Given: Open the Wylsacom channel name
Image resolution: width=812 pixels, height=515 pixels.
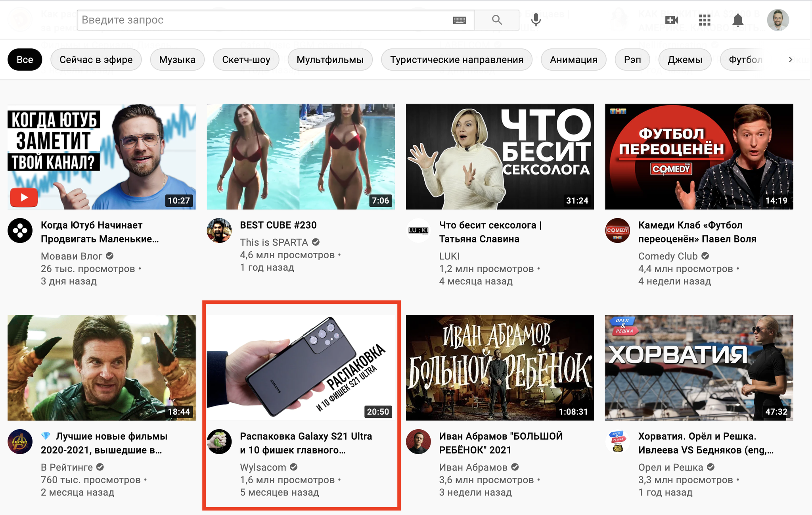Looking at the screenshot, I should (263, 467).
